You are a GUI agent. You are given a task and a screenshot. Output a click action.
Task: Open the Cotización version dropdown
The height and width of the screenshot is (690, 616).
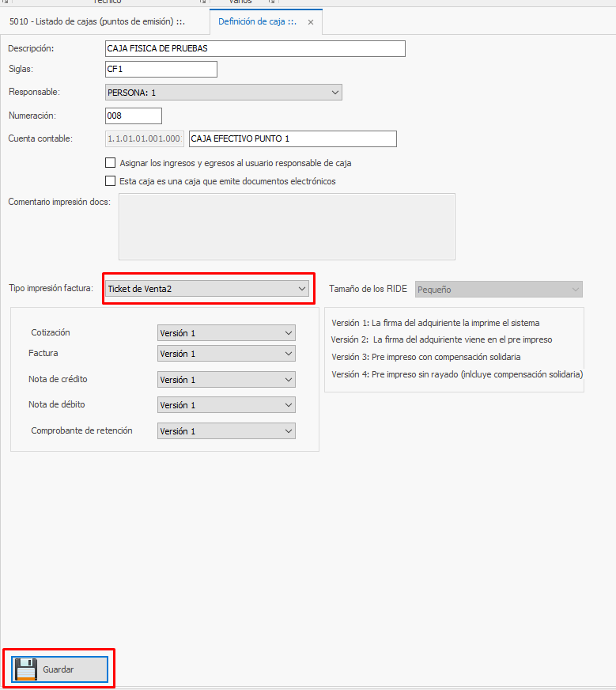(226, 333)
